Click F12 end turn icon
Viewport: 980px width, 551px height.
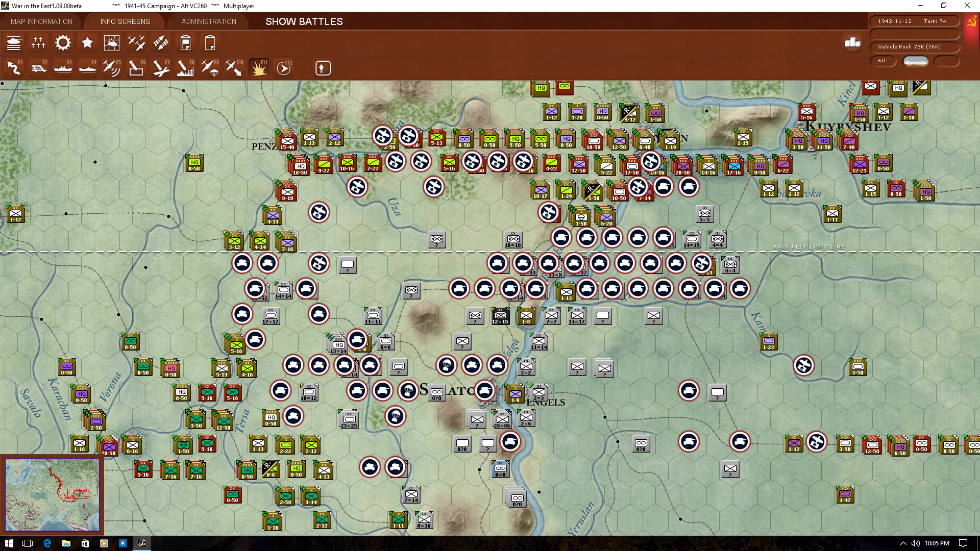point(283,68)
